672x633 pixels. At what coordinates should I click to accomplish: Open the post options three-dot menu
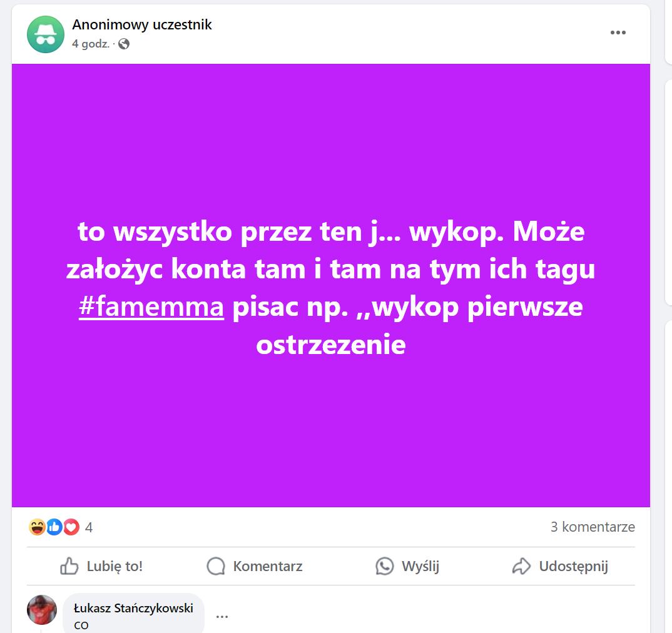click(618, 33)
